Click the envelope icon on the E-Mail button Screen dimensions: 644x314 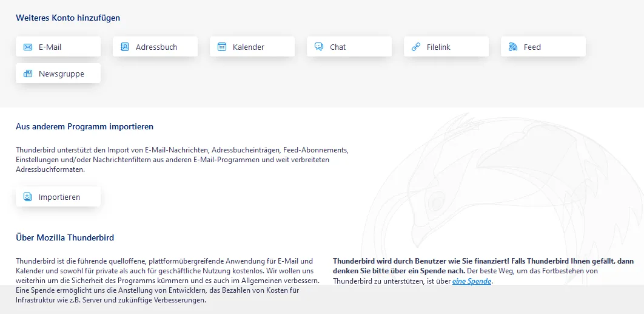(28, 47)
